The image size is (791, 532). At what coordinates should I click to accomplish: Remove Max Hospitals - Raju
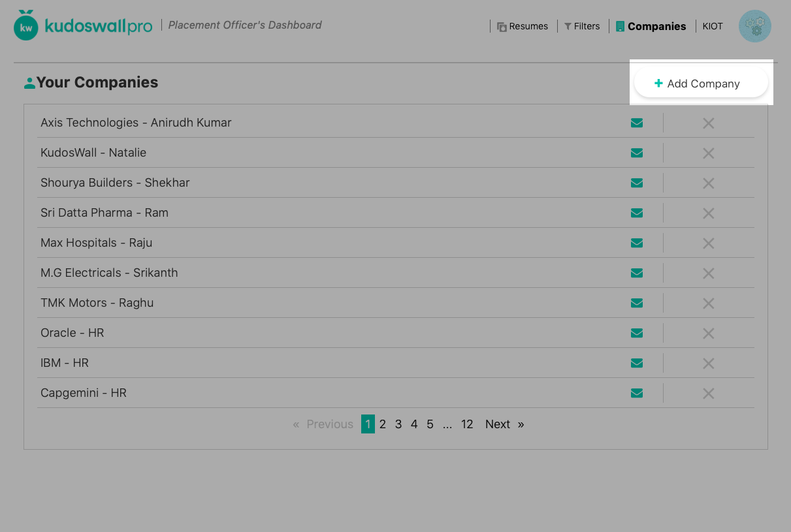pyautogui.click(x=708, y=243)
